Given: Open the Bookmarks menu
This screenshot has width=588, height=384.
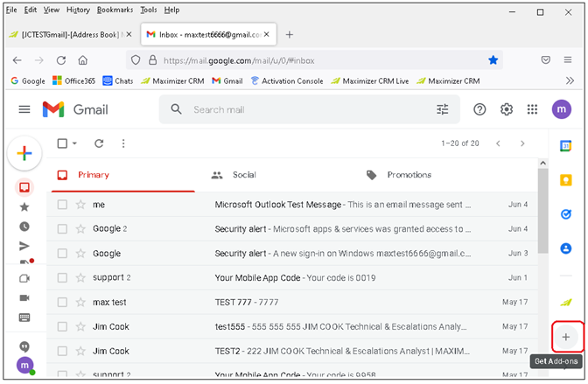Looking at the screenshot, I should tap(115, 10).
